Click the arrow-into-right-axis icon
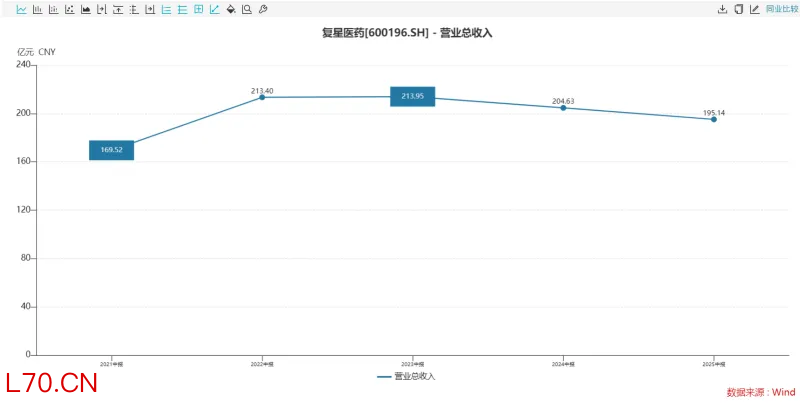The image size is (800, 403). (150, 9)
